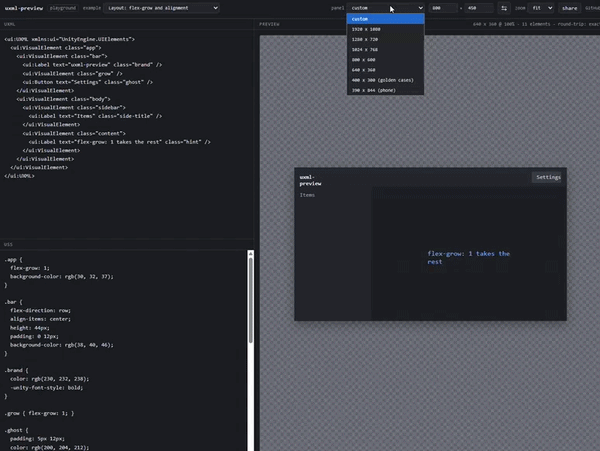
Task: Click the closing </ui:UXML> tag line
Action: [20, 176]
